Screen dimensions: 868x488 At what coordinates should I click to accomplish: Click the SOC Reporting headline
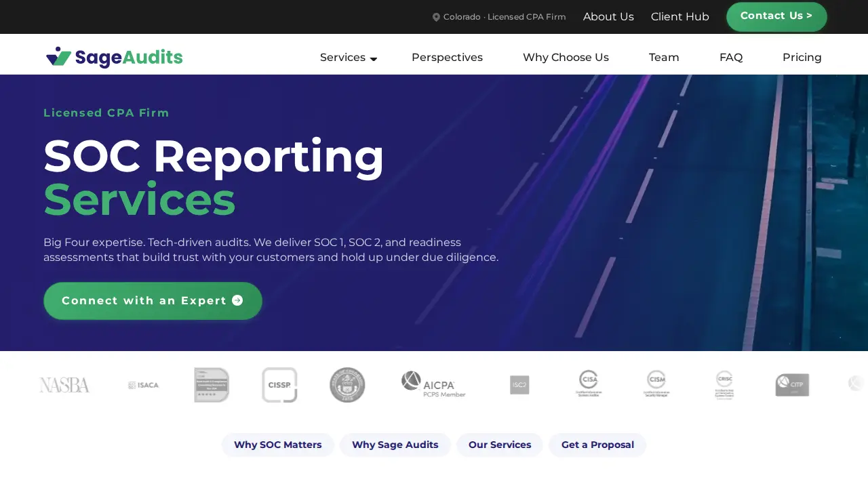(214, 157)
